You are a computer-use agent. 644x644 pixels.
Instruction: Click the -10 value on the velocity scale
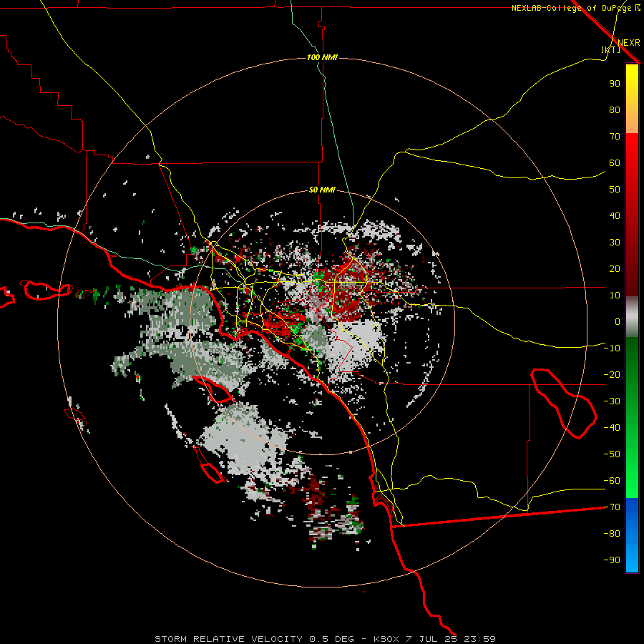[x=612, y=348]
